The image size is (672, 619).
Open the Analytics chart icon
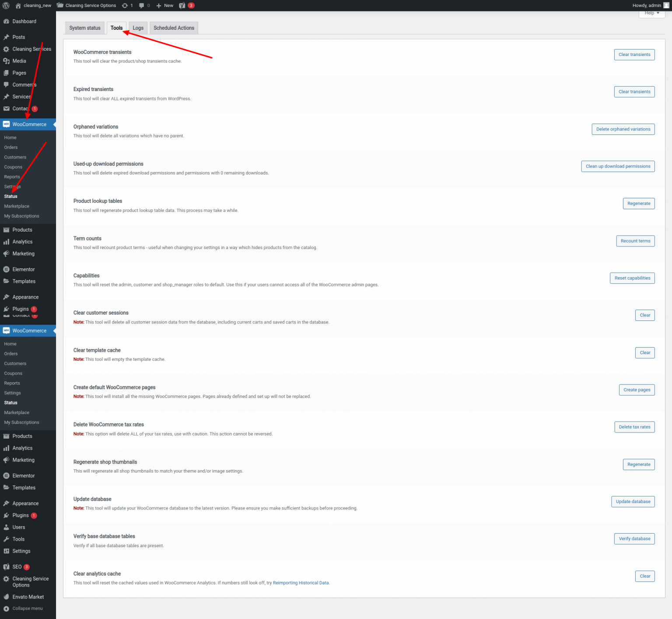click(6, 242)
